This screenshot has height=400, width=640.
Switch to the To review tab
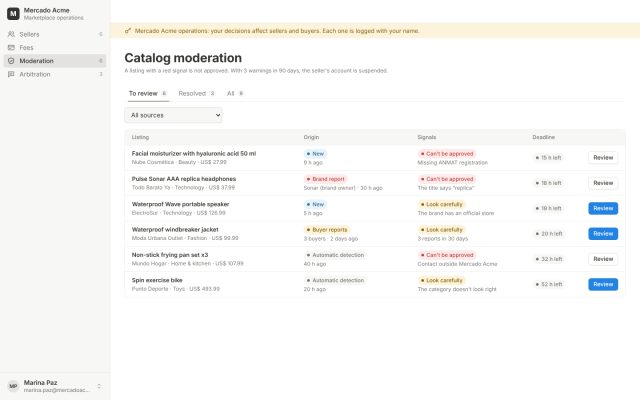coord(147,93)
